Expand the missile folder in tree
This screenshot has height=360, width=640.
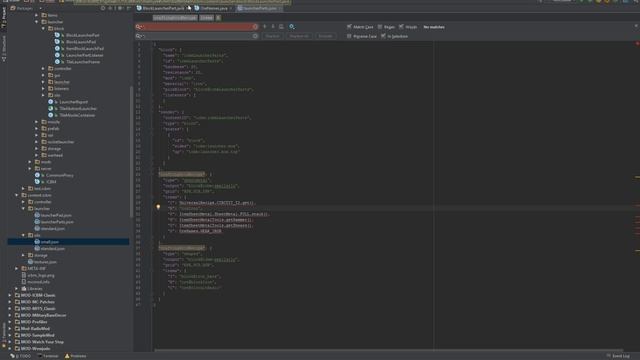[x=37, y=122]
